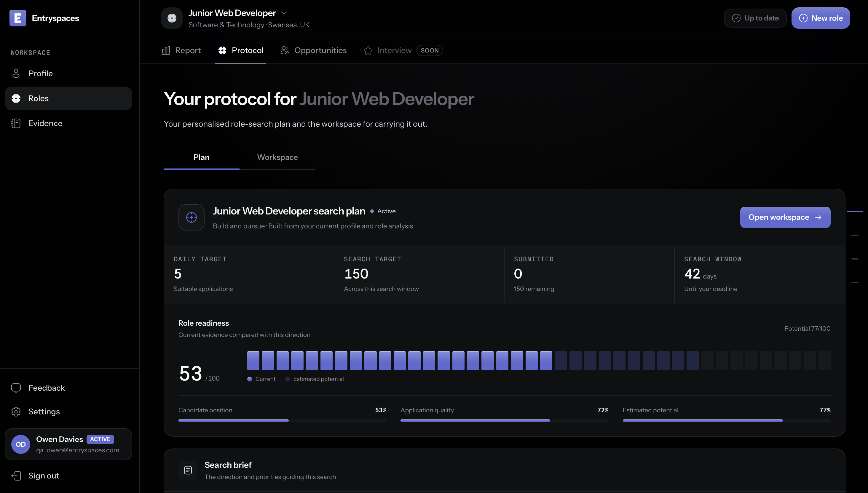
Task: Click the Sign out arrow icon
Action: (16, 476)
